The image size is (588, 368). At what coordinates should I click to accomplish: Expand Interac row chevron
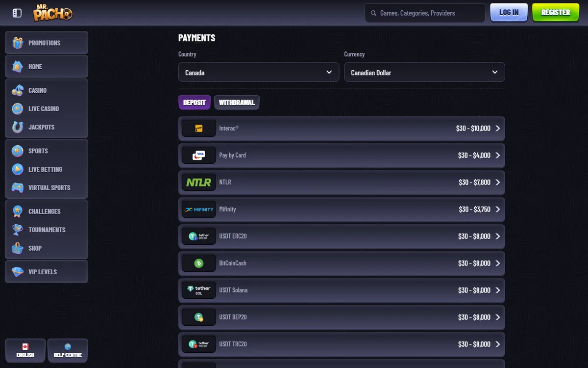click(498, 128)
